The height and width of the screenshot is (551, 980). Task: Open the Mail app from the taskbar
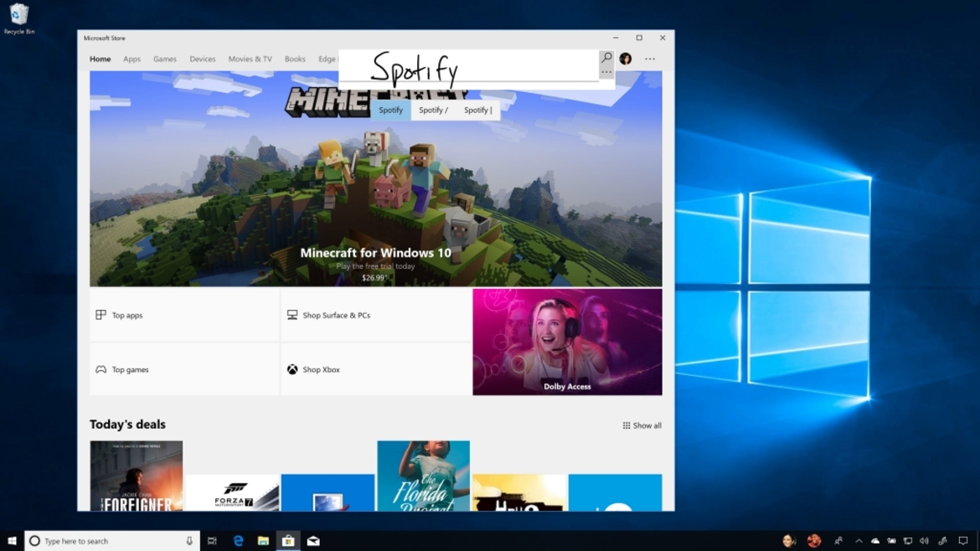[x=313, y=541]
